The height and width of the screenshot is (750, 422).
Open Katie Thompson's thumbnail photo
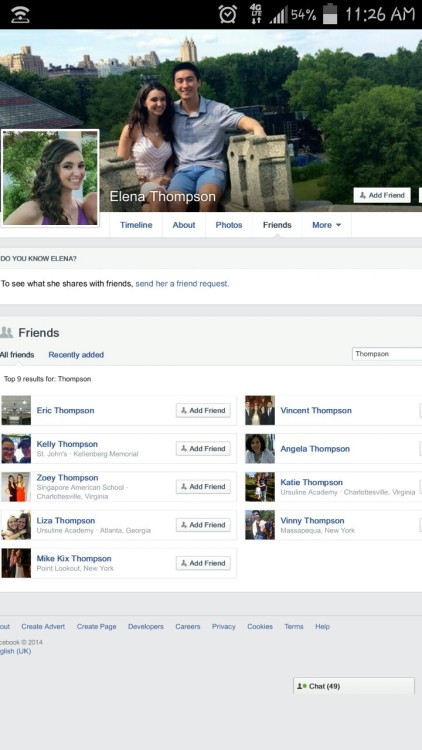click(260, 486)
